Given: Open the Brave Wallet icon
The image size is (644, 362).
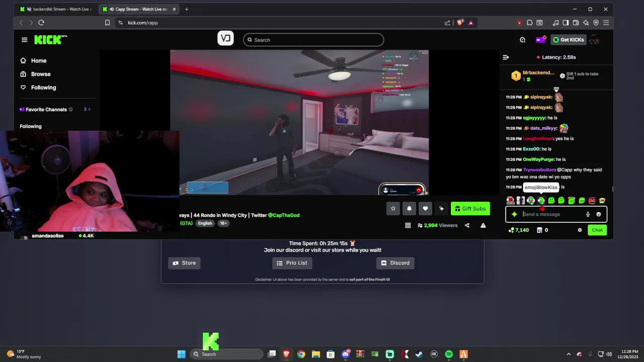Looking at the screenshot, I should click(576, 23).
